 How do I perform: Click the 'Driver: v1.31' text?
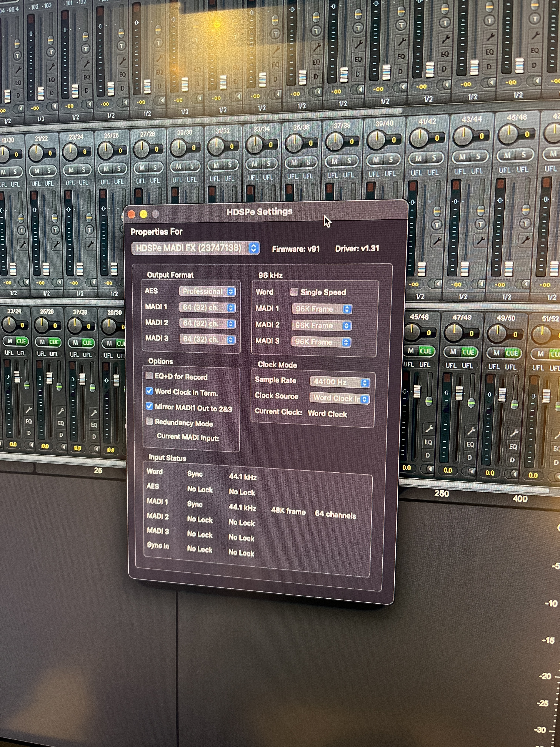coord(357,249)
